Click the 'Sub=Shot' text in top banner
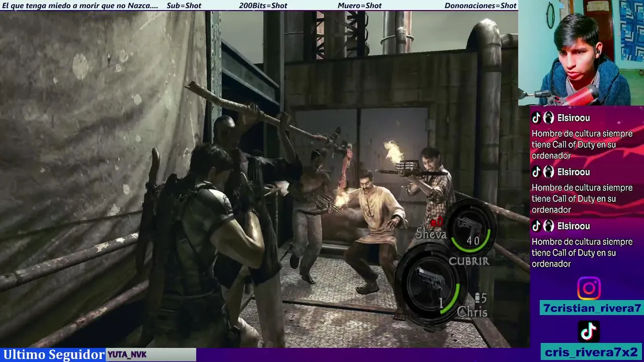The width and height of the screenshot is (644, 362). 184,6
